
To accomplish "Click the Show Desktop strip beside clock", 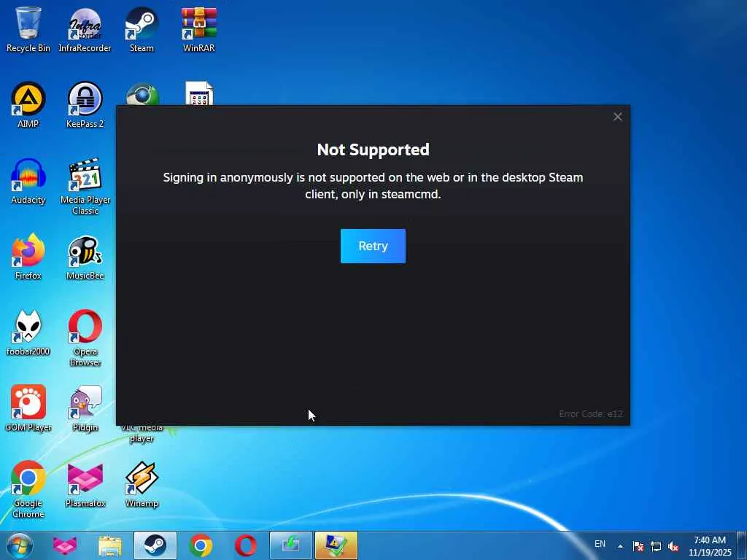I will (742, 545).
